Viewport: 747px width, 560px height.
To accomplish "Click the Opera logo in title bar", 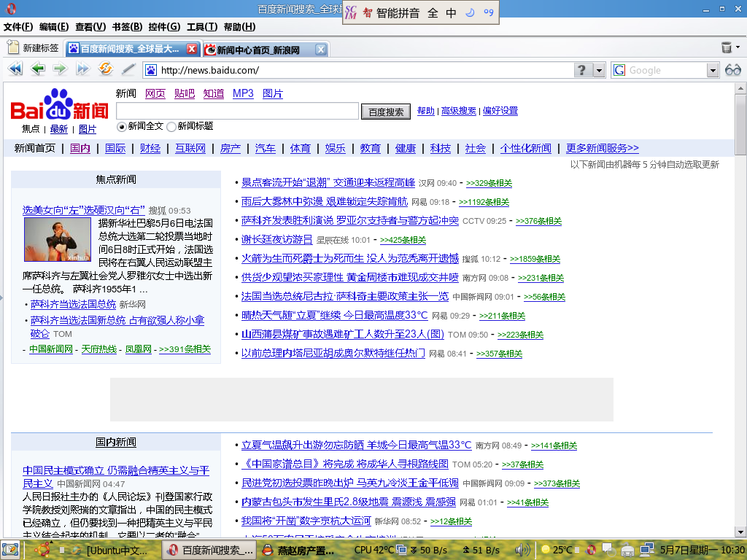I will (x=11, y=9).
